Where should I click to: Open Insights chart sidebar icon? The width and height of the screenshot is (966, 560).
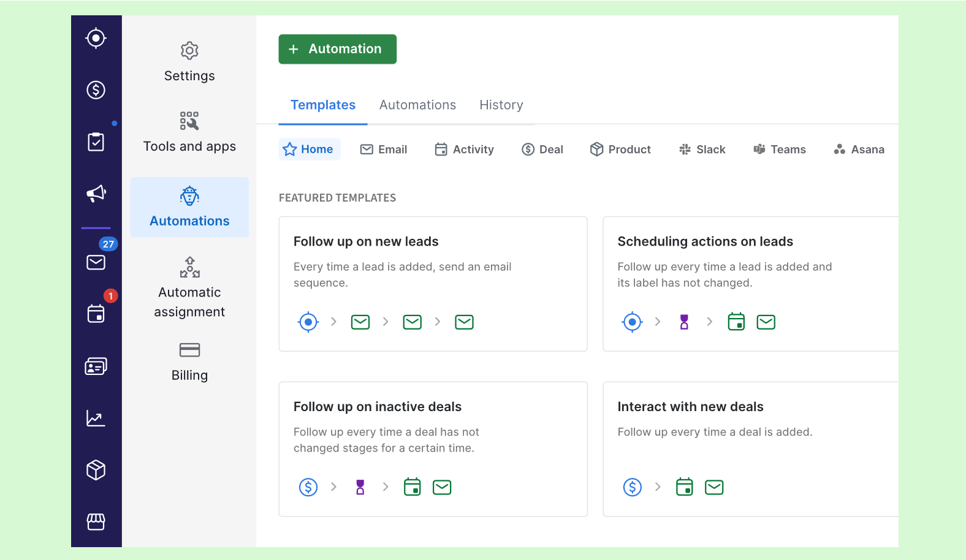click(96, 418)
